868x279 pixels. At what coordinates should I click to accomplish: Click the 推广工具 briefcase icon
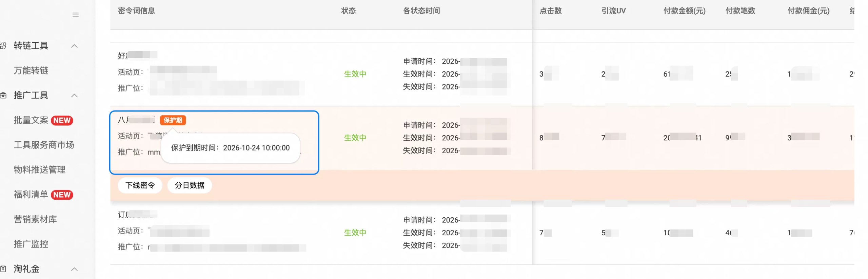point(3,96)
